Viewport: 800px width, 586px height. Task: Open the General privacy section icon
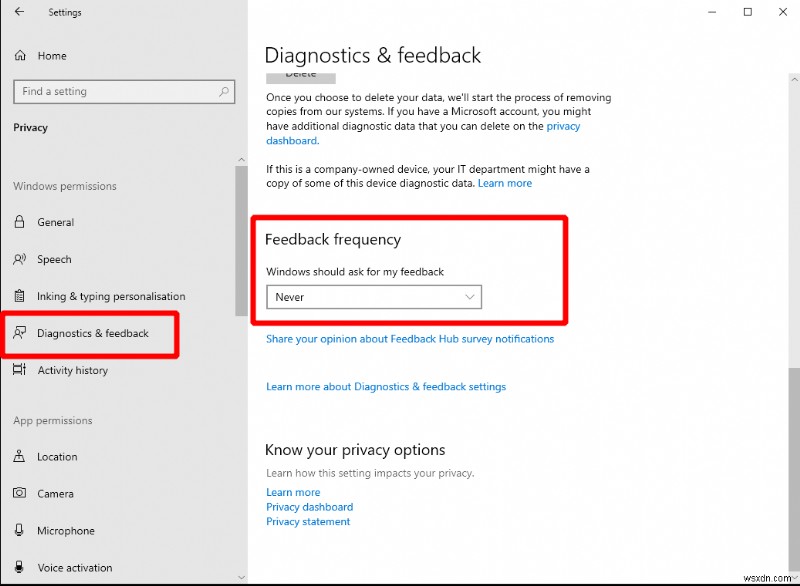[x=22, y=222]
